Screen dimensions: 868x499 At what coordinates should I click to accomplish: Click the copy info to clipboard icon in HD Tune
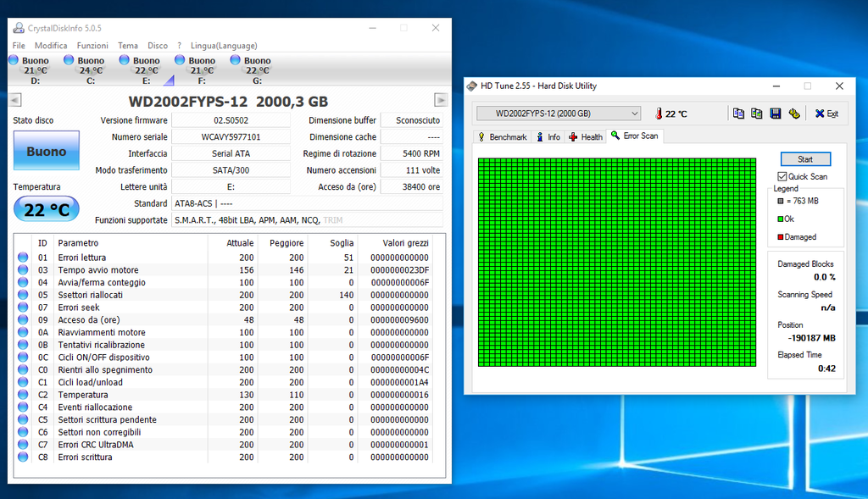click(738, 114)
